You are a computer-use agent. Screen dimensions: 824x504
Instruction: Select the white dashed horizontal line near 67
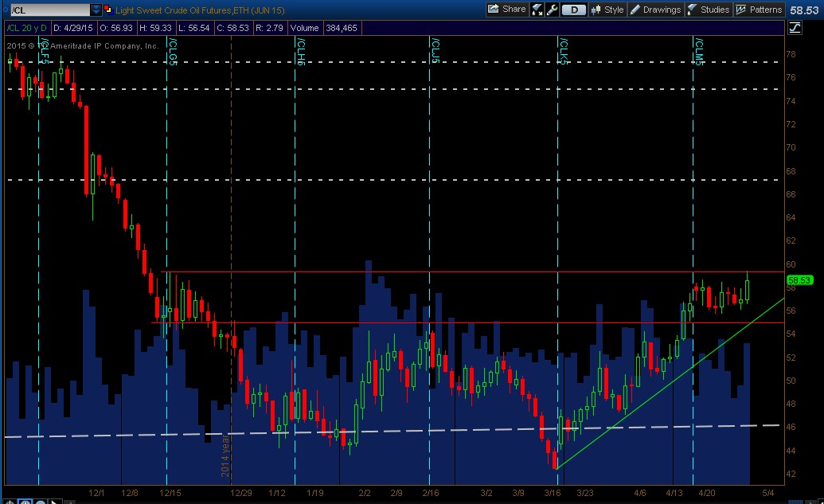coord(393,180)
